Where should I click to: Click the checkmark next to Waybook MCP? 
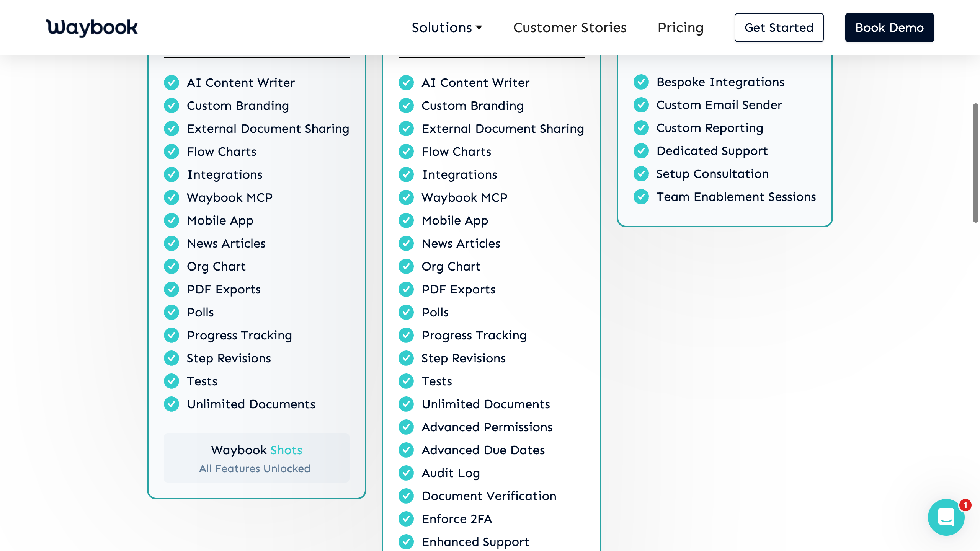pos(171,197)
